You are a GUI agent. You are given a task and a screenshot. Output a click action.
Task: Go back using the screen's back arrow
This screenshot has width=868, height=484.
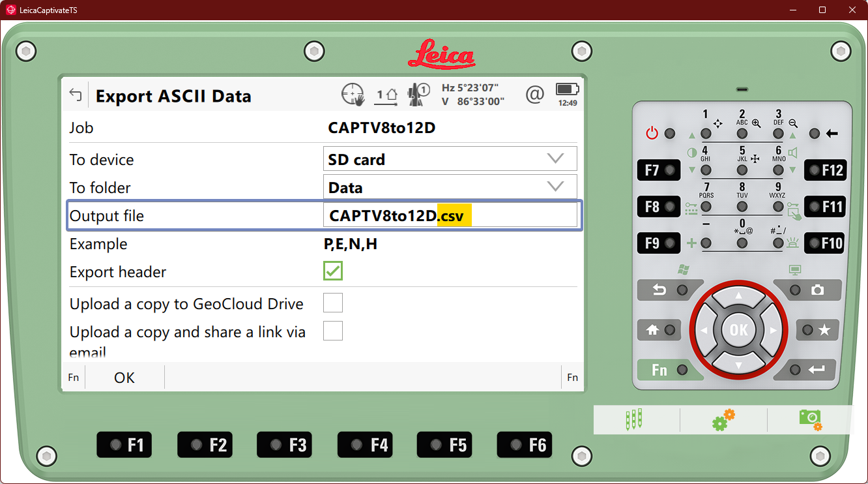point(76,95)
